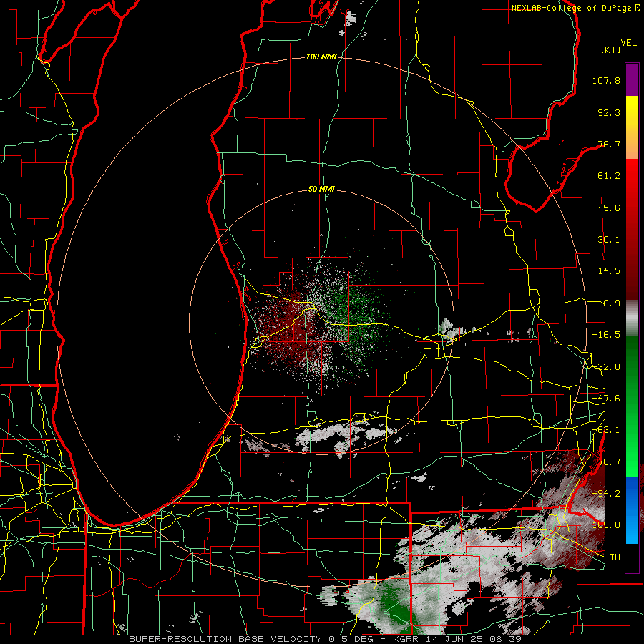Click the TH label on the scale
Image resolution: width=644 pixels, height=644 pixels.
tap(615, 557)
